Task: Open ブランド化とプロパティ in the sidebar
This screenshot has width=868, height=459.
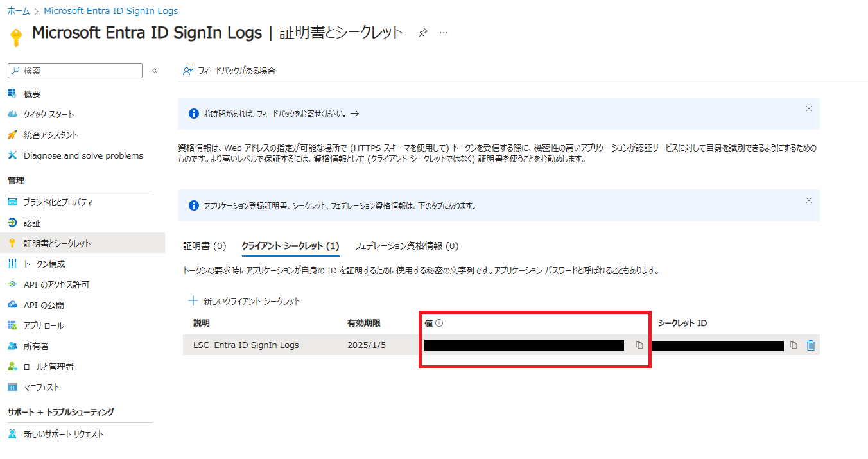Action: tap(58, 202)
